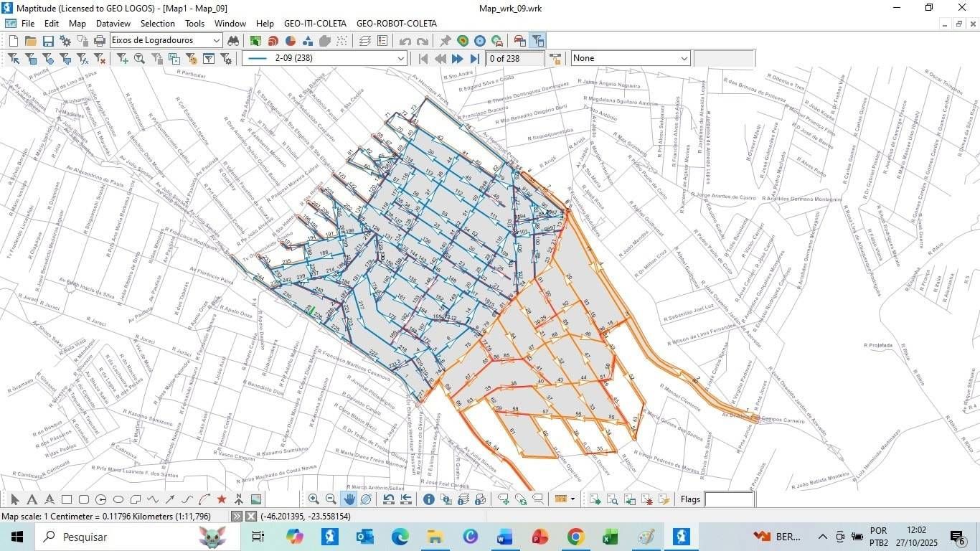Open the pie chart theme tool
The image size is (980, 551).
[x=291, y=41]
